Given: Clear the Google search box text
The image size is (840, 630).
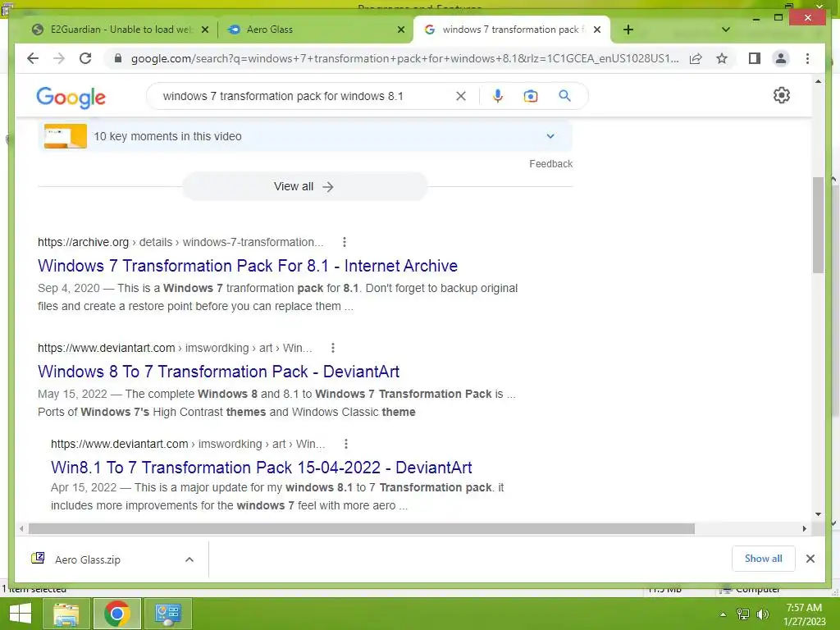Looking at the screenshot, I should pos(461,96).
